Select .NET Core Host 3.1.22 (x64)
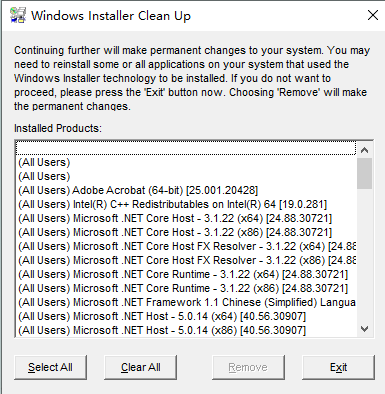This screenshot has height=394, width=385. tap(186, 218)
